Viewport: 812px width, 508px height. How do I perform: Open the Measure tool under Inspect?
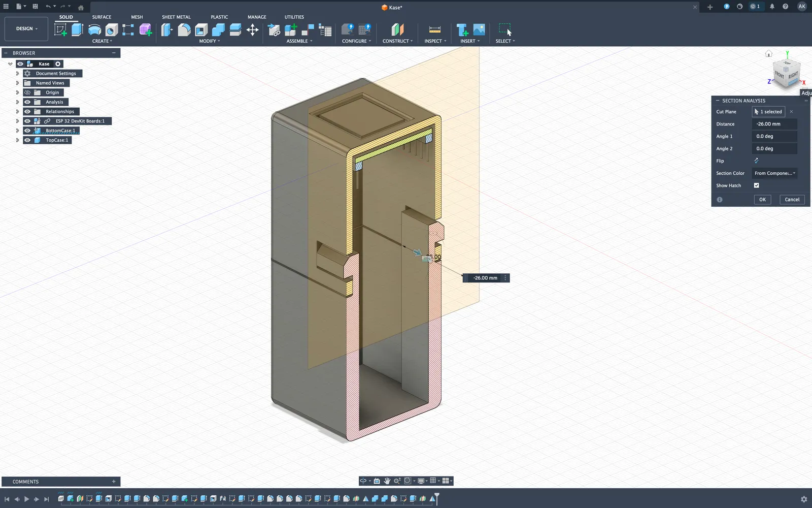click(x=434, y=29)
